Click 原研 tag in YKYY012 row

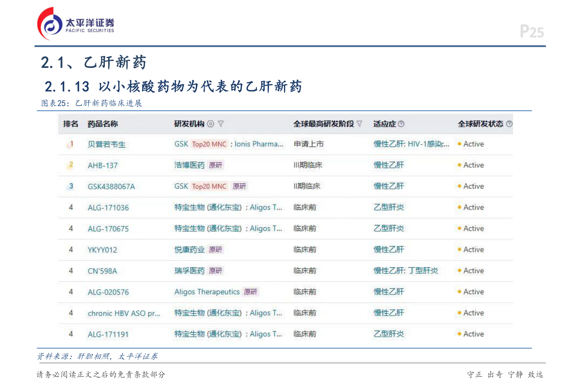pos(216,249)
